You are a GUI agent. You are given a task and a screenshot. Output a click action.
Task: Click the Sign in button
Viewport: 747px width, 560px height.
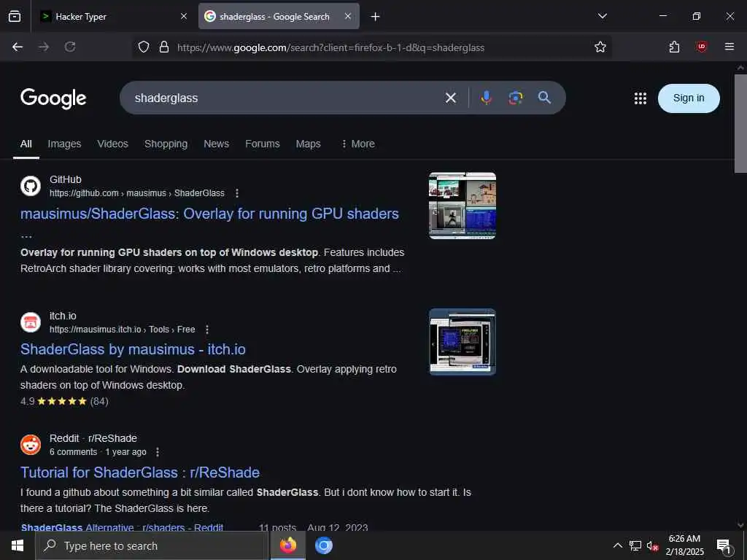pyautogui.click(x=689, y=98)
